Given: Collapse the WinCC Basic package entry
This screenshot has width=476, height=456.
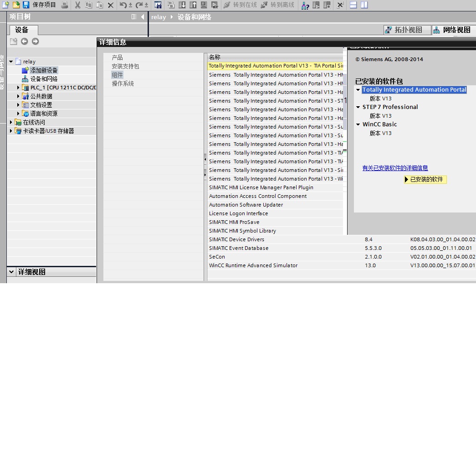Looking at the screenshot, I should click(358, 124).
